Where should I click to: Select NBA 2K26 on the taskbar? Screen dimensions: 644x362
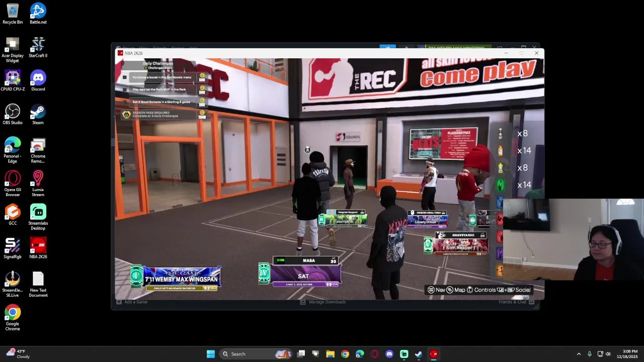[x=434, y=354]
